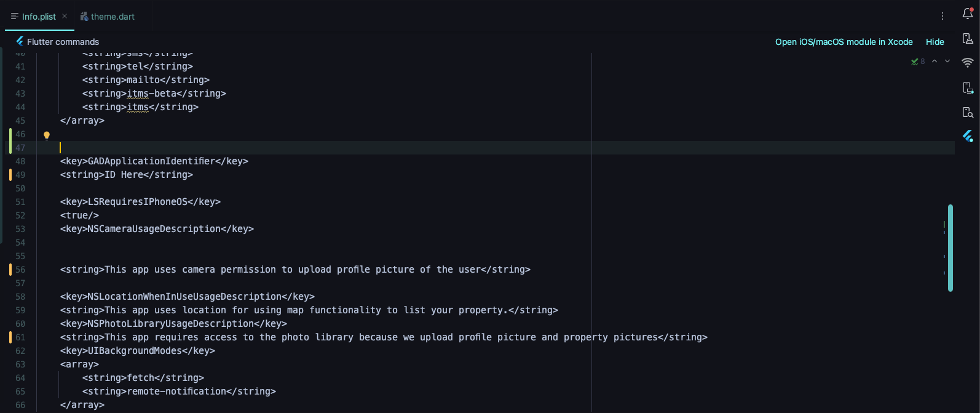Close the Info.plist tab
Viewport: 980px width, 413px height.
tap(65, 16)
